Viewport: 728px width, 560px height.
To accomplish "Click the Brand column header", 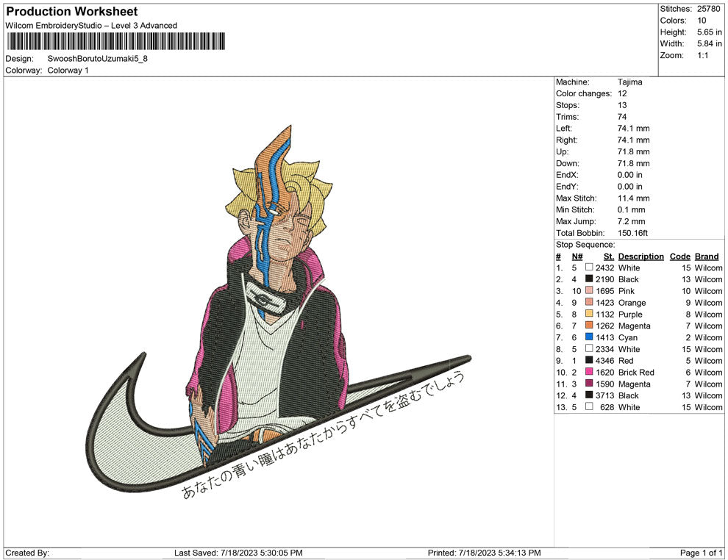I will 707,256.
